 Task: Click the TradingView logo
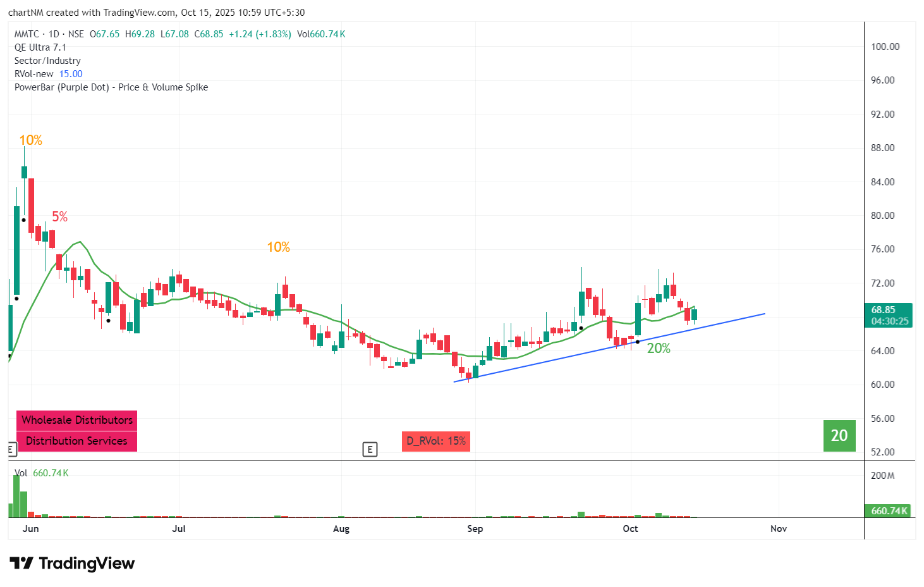click(71, 563)
